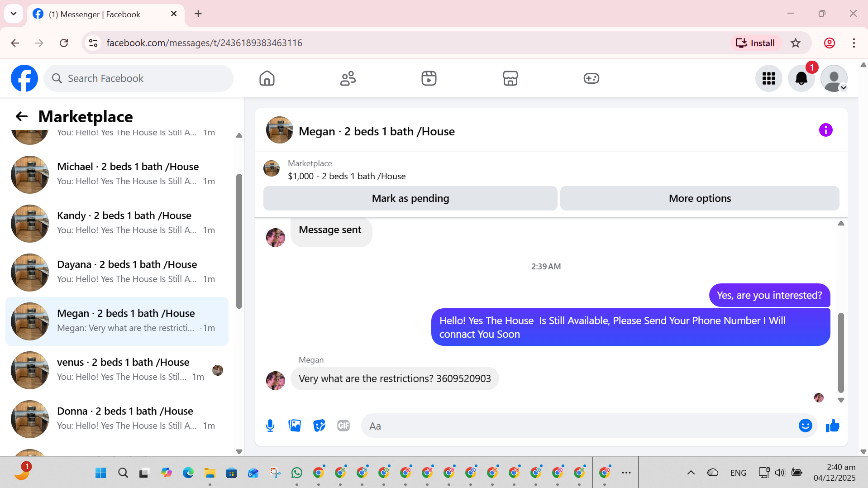Open account profile avatar menu
Image resolution: width=868 pixels, height=488 pixels.
(834, 78)
